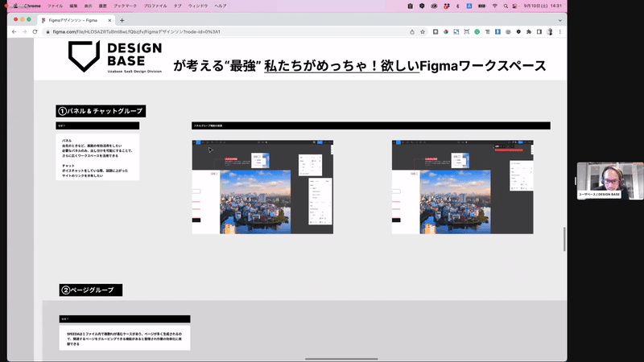Click the date and time 9月10日(土) 14:31

pos(543,6)
